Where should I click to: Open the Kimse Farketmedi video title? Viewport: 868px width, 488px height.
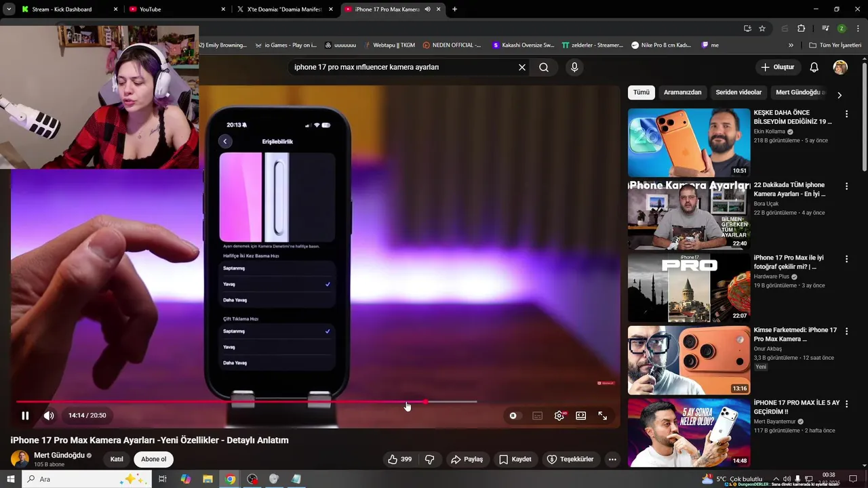[x=795, y=334]
